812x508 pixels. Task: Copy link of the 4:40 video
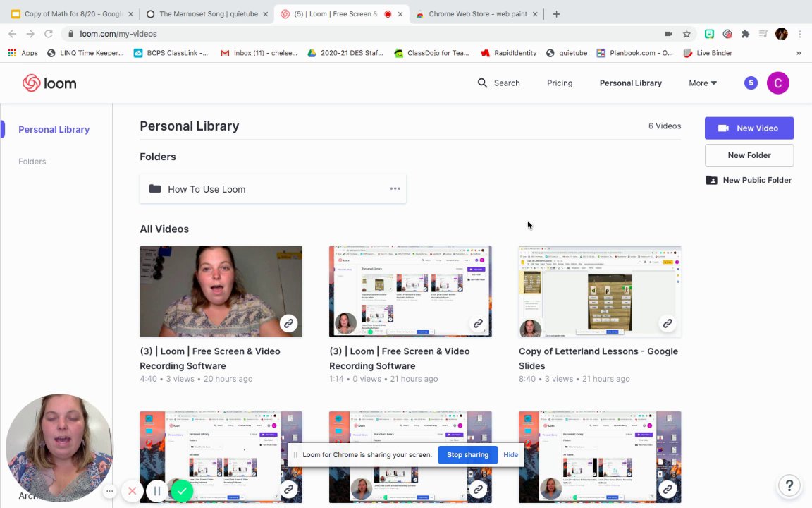pos(288,323)
